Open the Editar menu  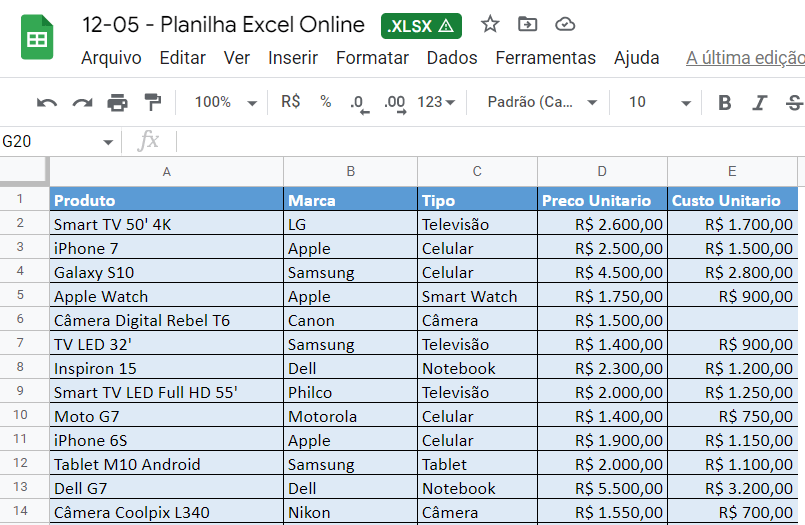click(182, 58)
